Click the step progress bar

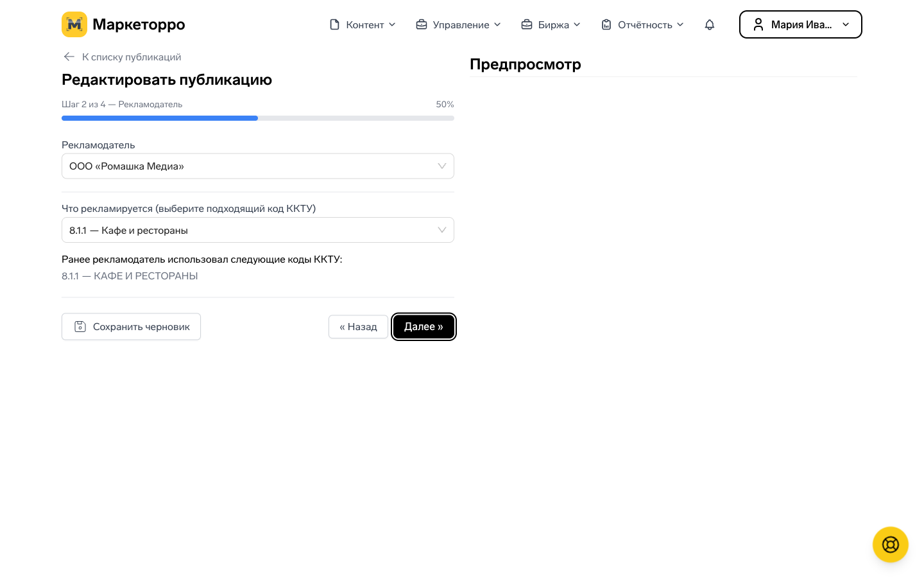258,118
